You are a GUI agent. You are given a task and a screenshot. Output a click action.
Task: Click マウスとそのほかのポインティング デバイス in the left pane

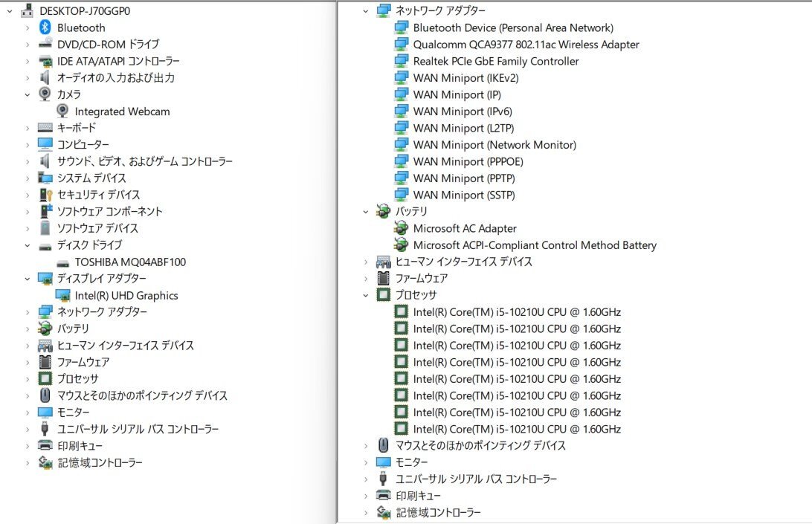(x=142, y=395)
